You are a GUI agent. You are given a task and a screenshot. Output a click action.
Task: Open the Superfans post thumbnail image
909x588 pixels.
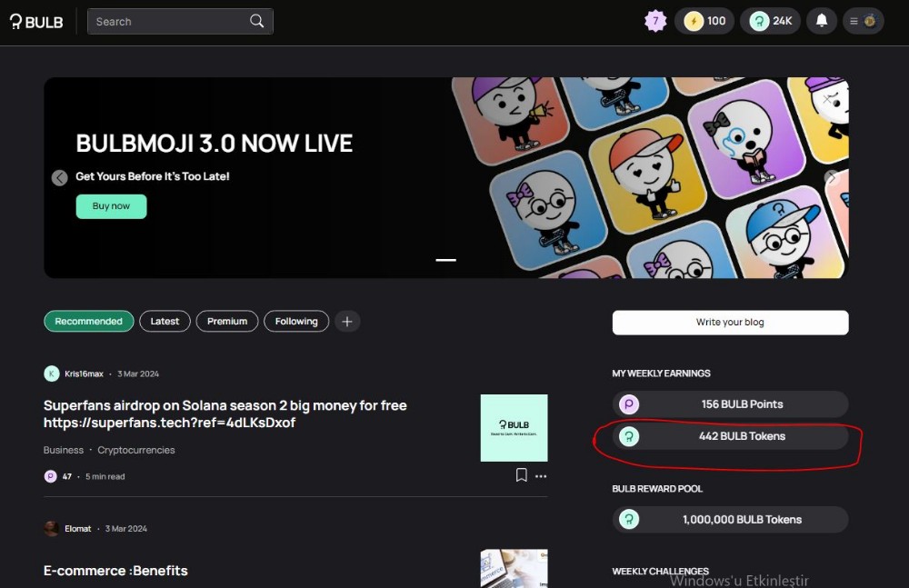click(514, 428)
